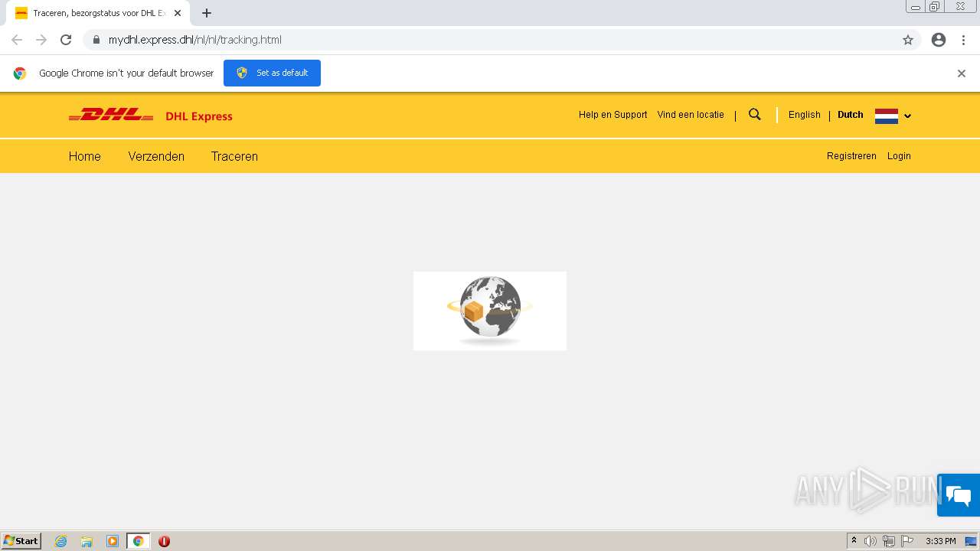Screen dimensions: 980x551
Task: Close the DHL tracking tab
Action: pyautogui.click(x=178, y=13)
